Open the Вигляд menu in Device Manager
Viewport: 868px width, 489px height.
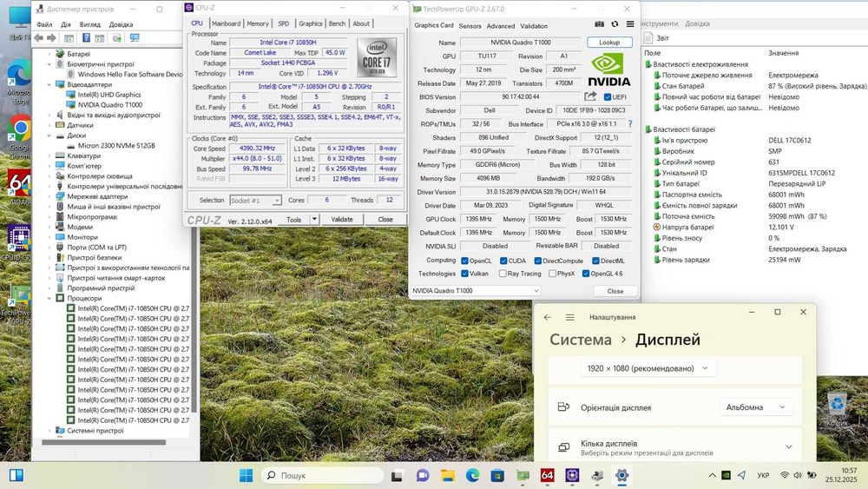pos(89,24)
